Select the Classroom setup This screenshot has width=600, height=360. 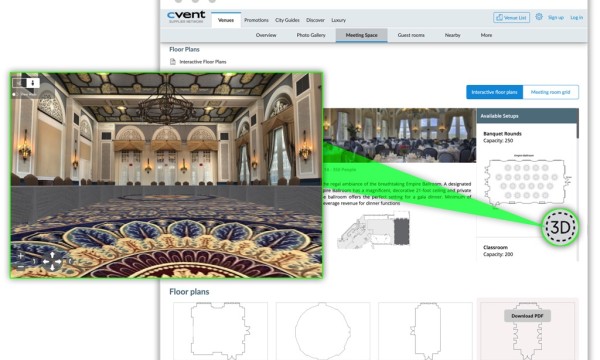coord(495,247)
